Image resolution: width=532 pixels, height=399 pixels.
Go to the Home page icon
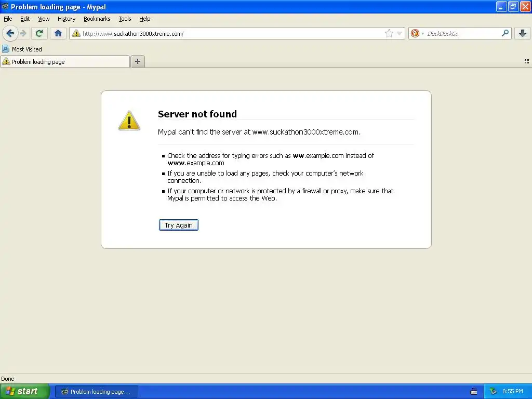[x=58, y=33]
